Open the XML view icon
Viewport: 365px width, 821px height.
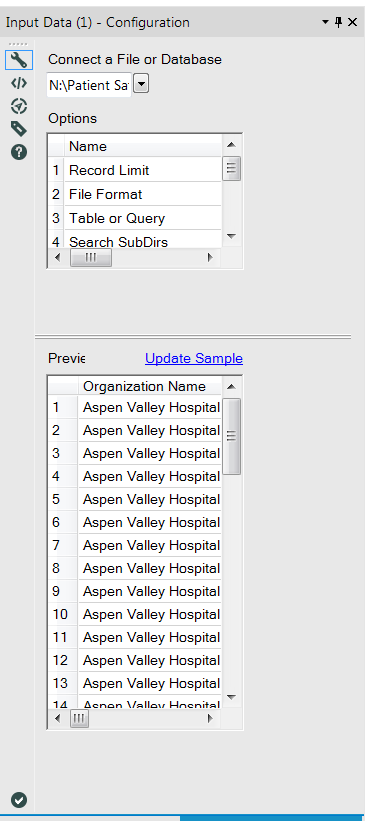click(19, 83)
